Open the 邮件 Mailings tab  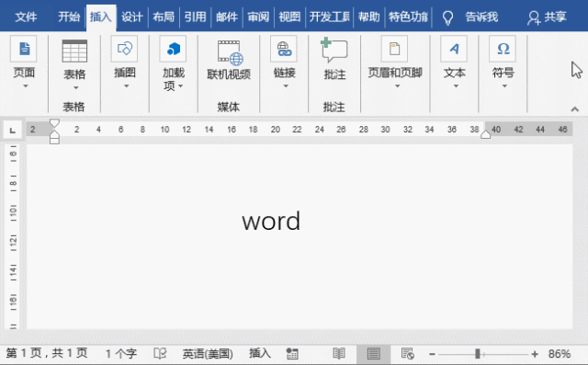coord(227,17)
